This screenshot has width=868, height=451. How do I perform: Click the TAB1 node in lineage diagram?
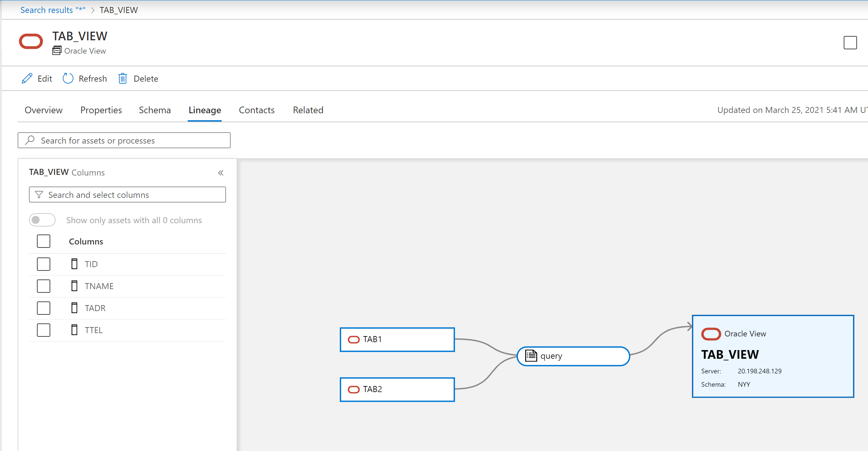398,339
